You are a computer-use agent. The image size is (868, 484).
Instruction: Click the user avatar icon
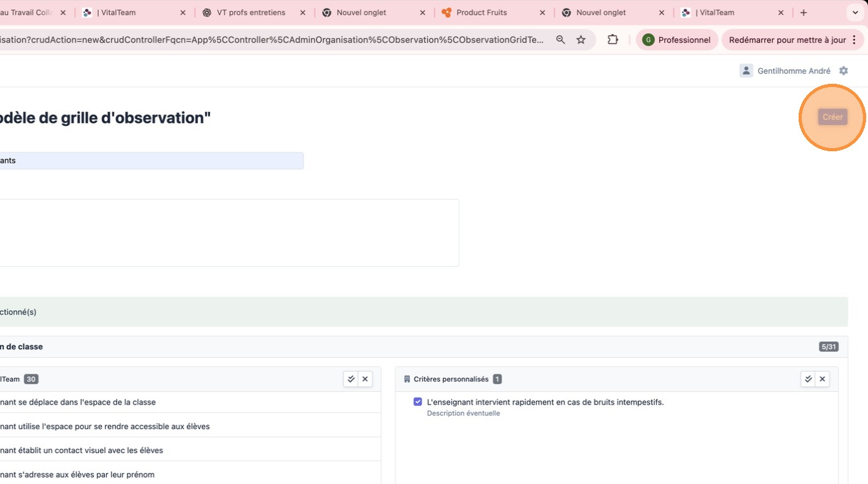746,71
